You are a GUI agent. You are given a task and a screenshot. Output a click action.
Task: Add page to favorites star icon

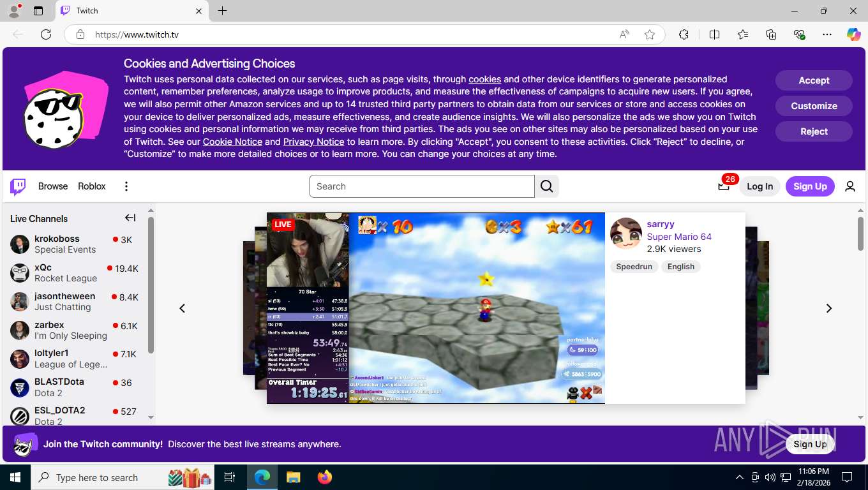point(650,34)
